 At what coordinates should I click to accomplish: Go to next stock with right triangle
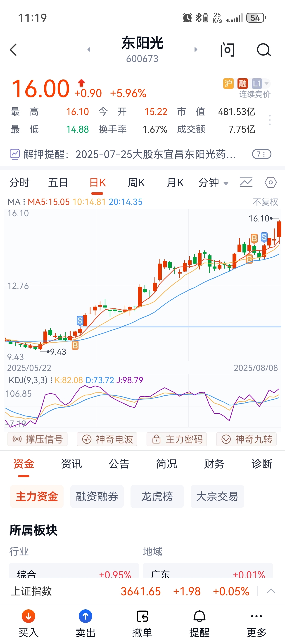(x=196, y=50)
